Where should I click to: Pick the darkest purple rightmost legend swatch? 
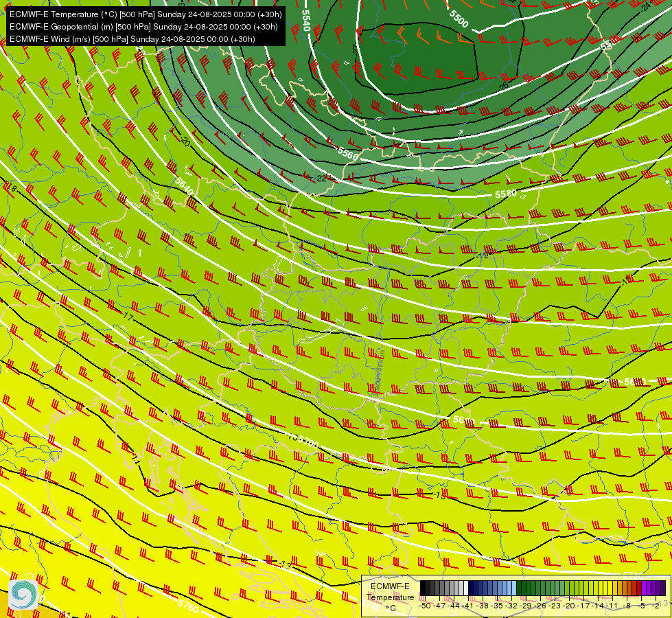pyautogui.click(x=663, y=588)
